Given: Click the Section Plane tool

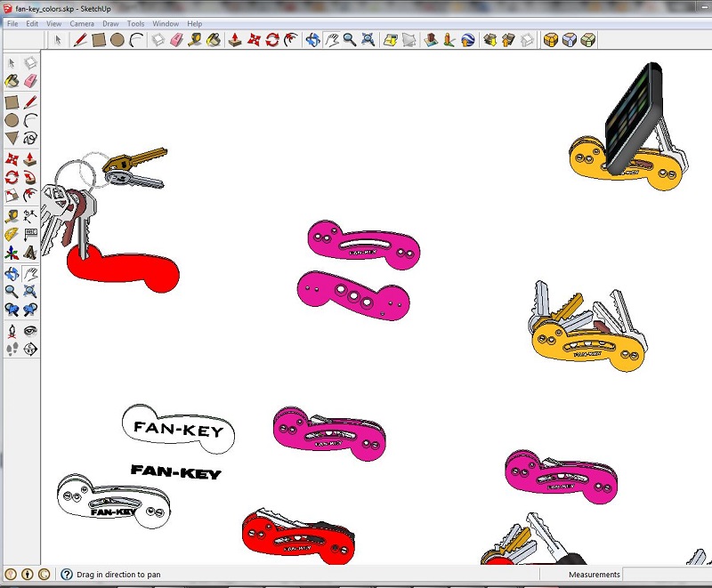Looking at the screenshot, I should (30, 350).
